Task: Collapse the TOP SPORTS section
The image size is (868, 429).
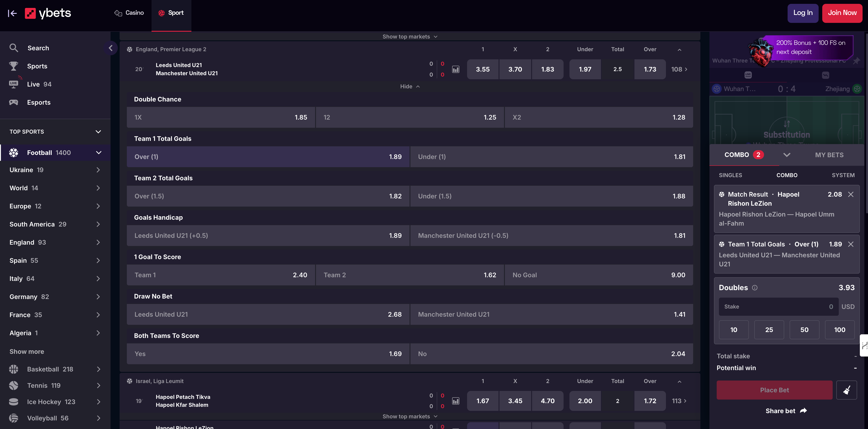Action: [98, 132]
